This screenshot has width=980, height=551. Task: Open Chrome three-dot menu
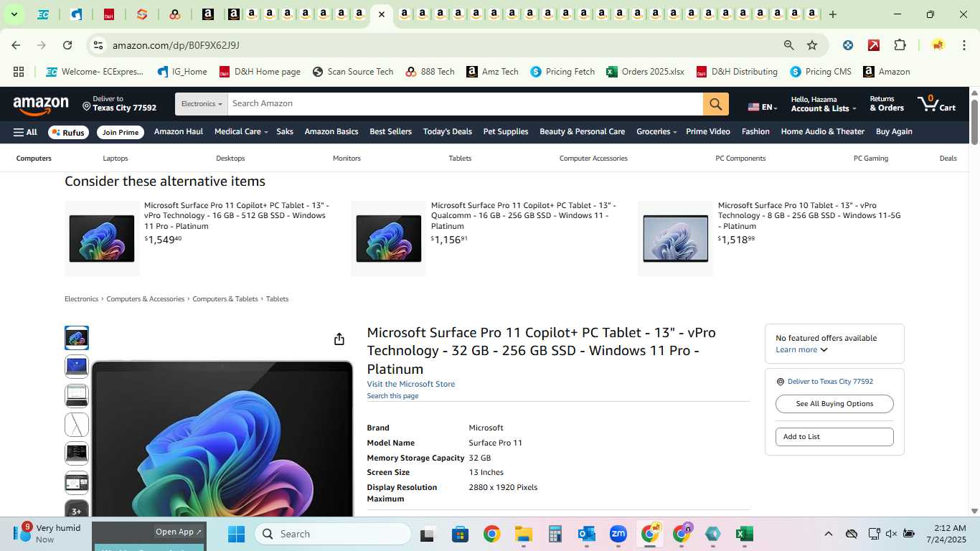pos(963,45)
